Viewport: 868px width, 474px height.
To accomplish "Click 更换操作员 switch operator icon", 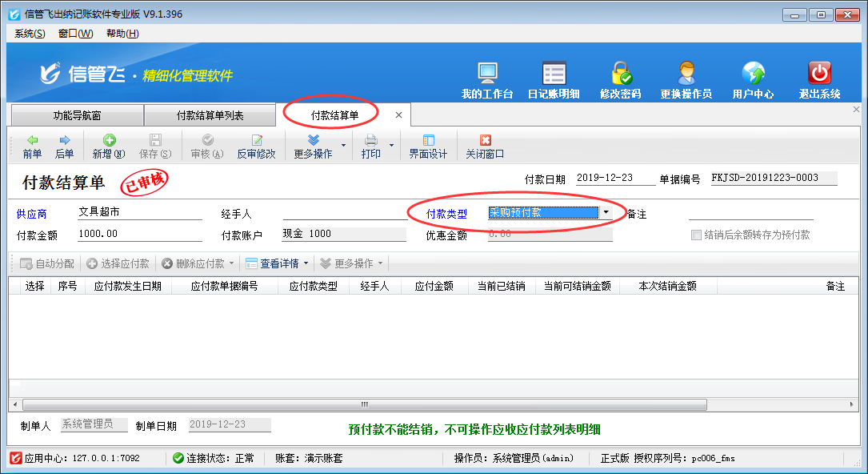I will (x=686, y=80).
